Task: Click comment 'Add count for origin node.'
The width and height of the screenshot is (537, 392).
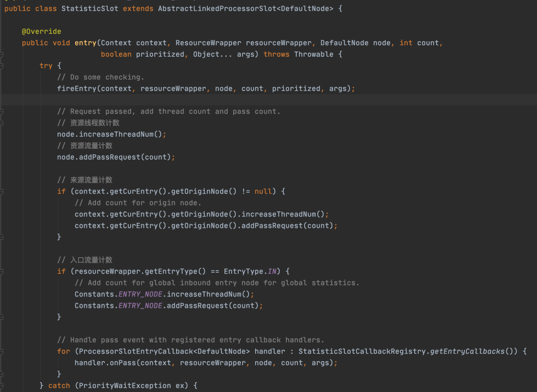Action: point(138,203)
